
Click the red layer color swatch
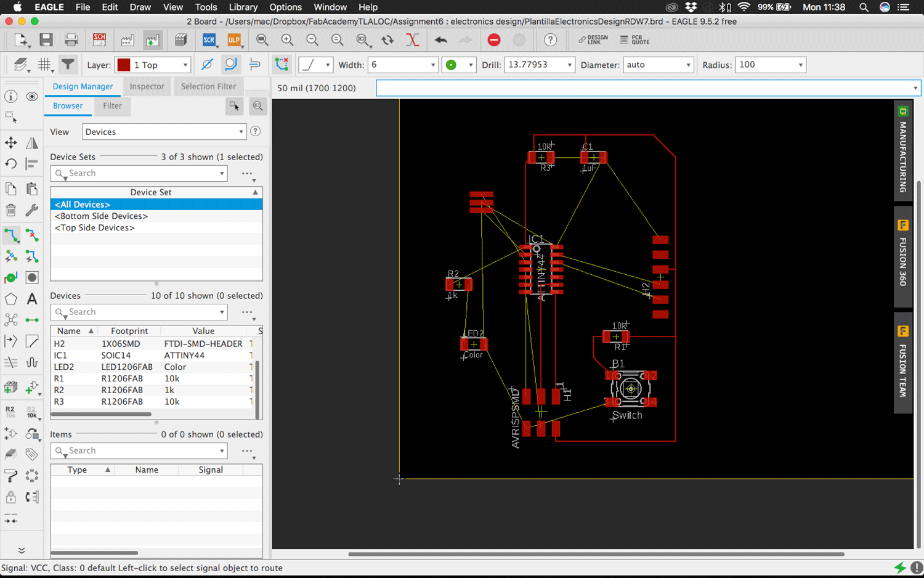point(124,65)
